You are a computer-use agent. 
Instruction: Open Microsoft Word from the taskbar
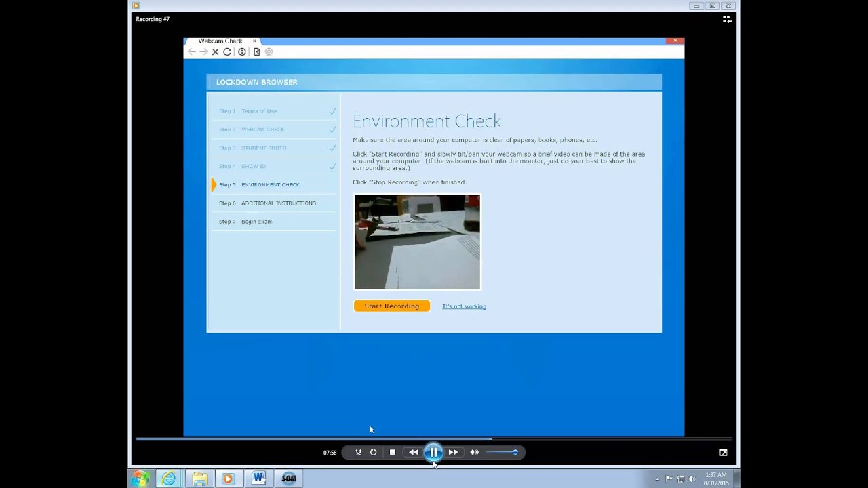click(258, 479)
